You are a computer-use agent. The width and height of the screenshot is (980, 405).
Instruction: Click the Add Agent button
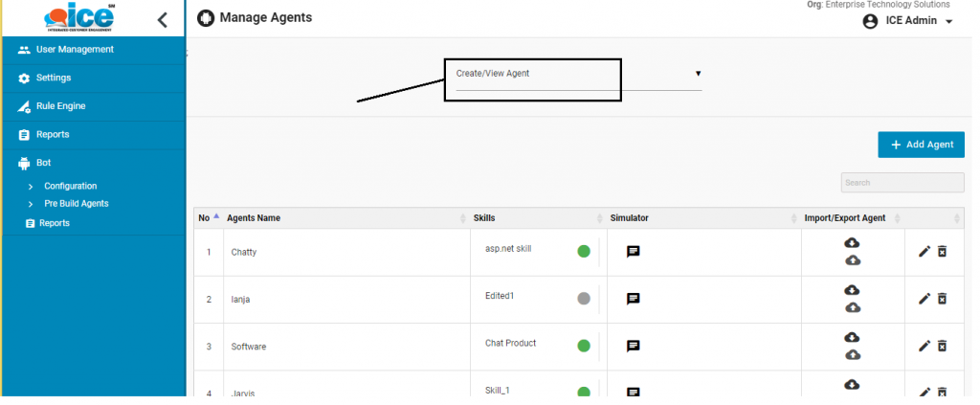(921, 145)
